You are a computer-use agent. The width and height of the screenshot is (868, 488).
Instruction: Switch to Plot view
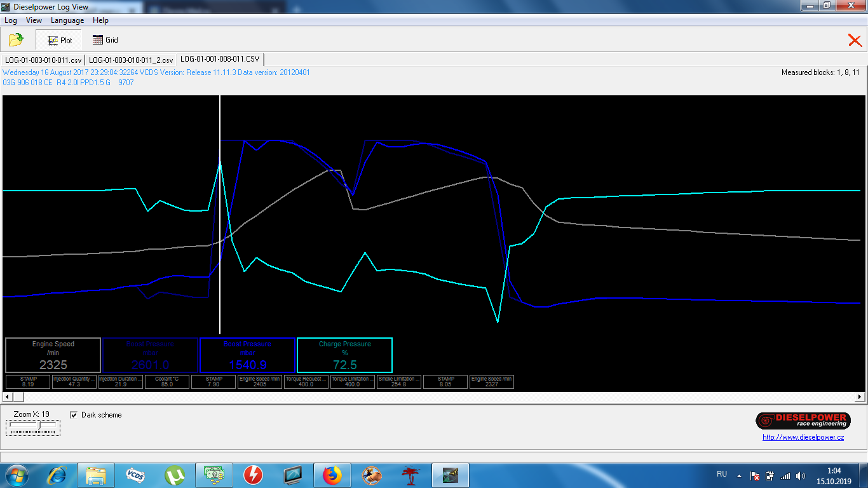(58, 40)
